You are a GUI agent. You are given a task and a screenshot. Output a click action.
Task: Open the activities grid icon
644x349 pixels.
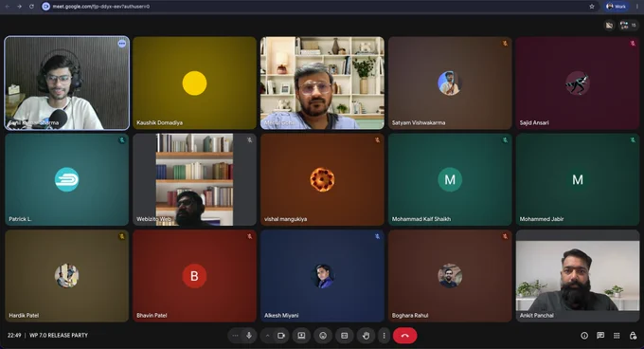click(617, 336)
